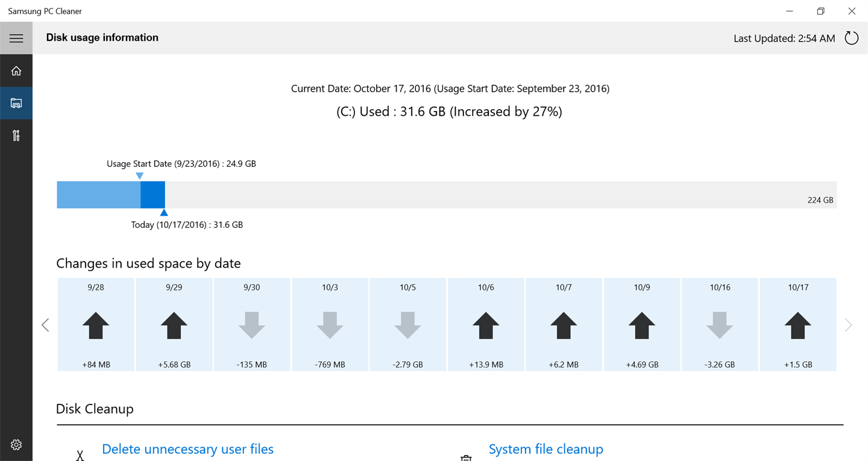Click the up arrow on the 9/29 tile
Screen dimensions: 868x461
tap(174, 325)
